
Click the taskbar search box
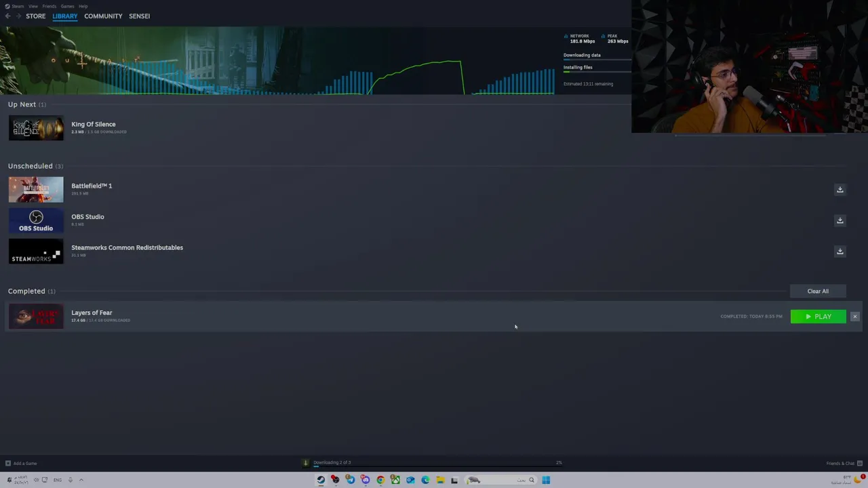pos(501,480)
